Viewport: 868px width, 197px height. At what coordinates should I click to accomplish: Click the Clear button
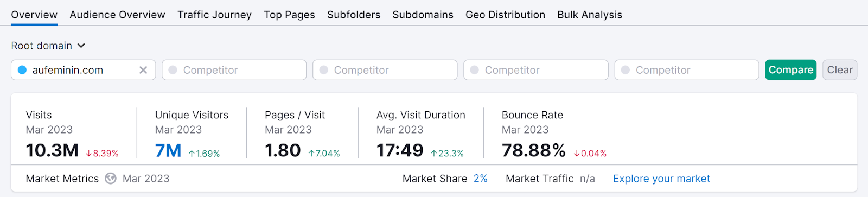840,70
